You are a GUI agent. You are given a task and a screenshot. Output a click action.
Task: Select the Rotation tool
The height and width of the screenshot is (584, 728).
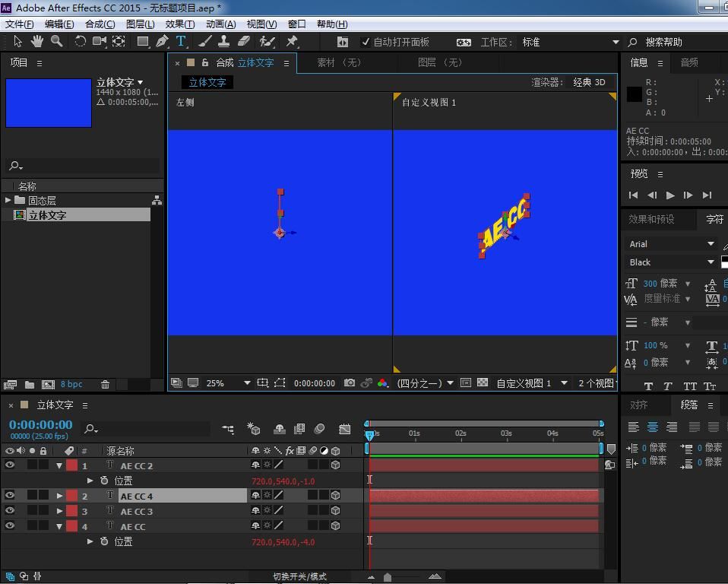pyautogui.click(x=80, y=41)
